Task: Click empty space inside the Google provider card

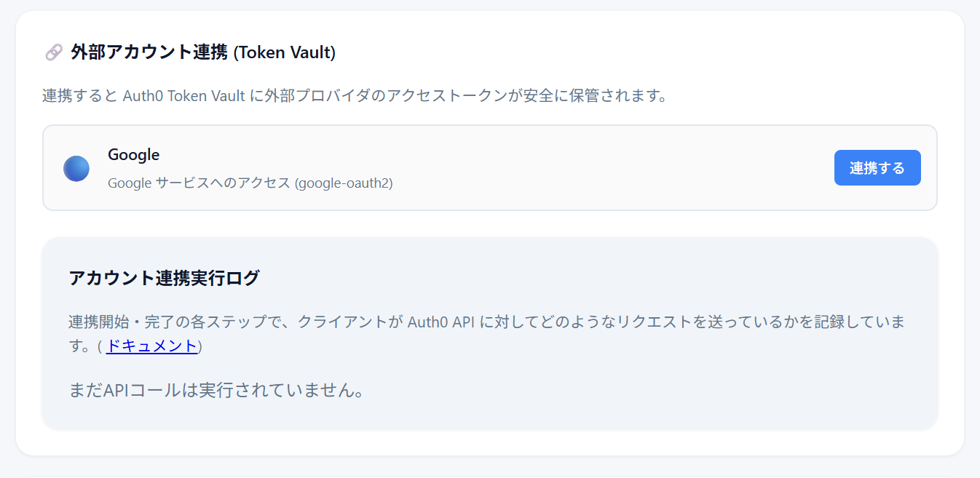Action: [x=582, y=168]
